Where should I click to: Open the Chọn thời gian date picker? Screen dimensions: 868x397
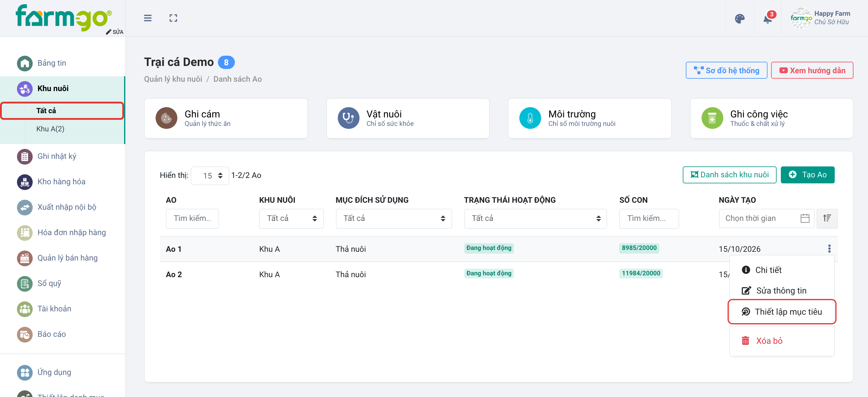(x=767, y=218)
